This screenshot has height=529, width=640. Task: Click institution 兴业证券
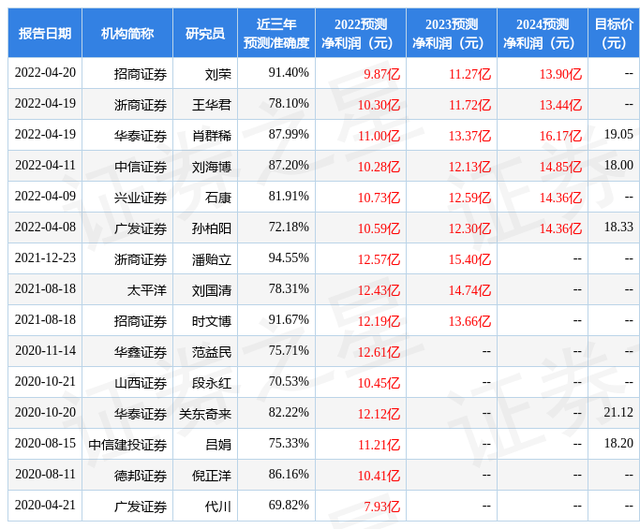coord(140,198)
